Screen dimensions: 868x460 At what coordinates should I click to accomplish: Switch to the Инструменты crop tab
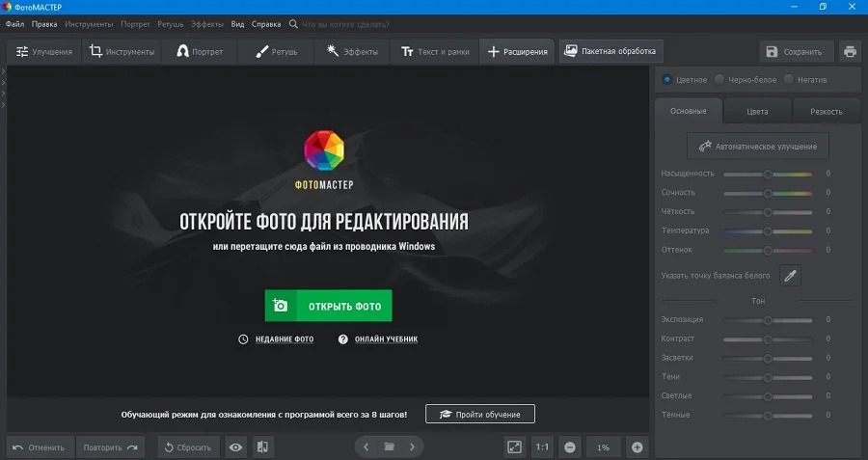(122, 51)
